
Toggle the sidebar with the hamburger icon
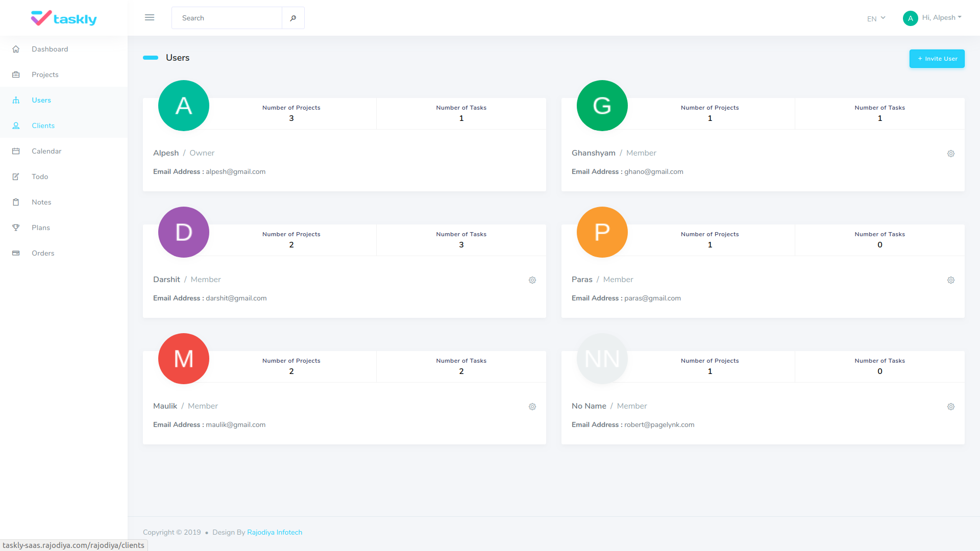[150, 17]
